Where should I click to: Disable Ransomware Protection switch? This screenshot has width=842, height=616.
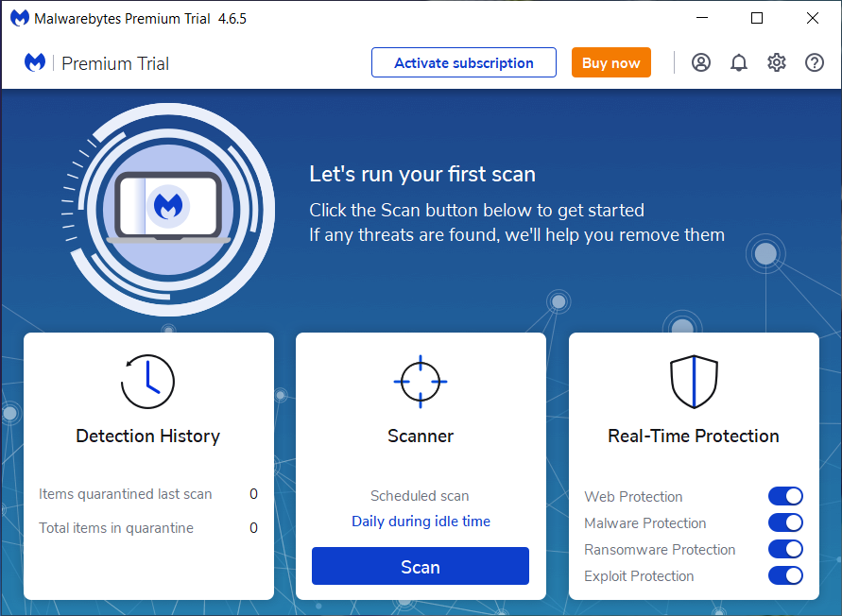(x=785, y=549)
